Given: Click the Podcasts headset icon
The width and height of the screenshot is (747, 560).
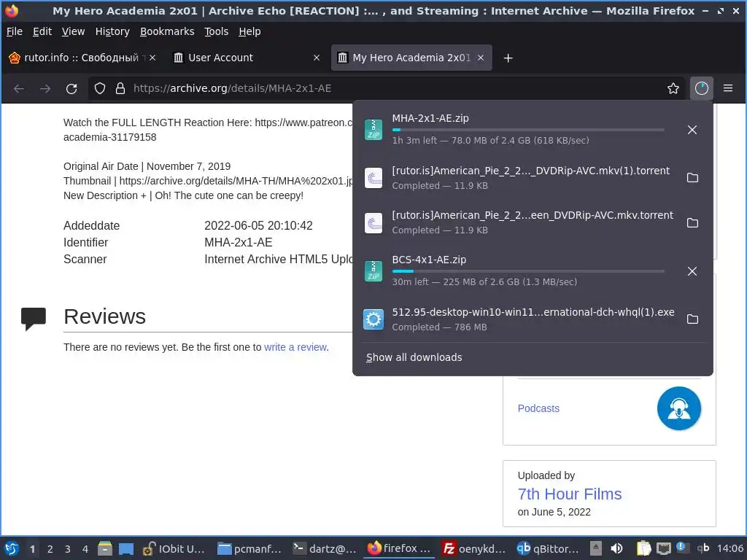Looking at the screenshot, I should [x=679, y=408].
